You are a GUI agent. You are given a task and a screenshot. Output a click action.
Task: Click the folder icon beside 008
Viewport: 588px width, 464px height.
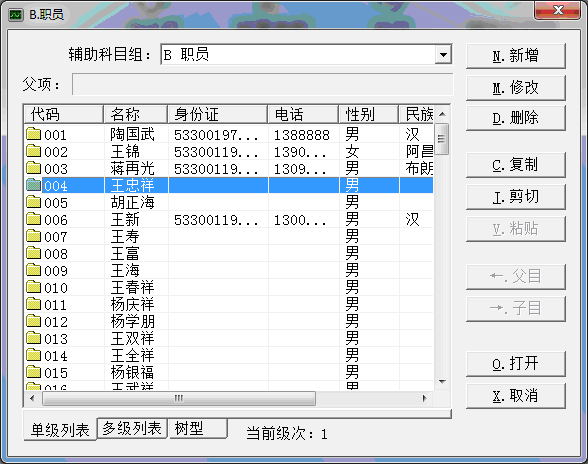tap(33, 253)
